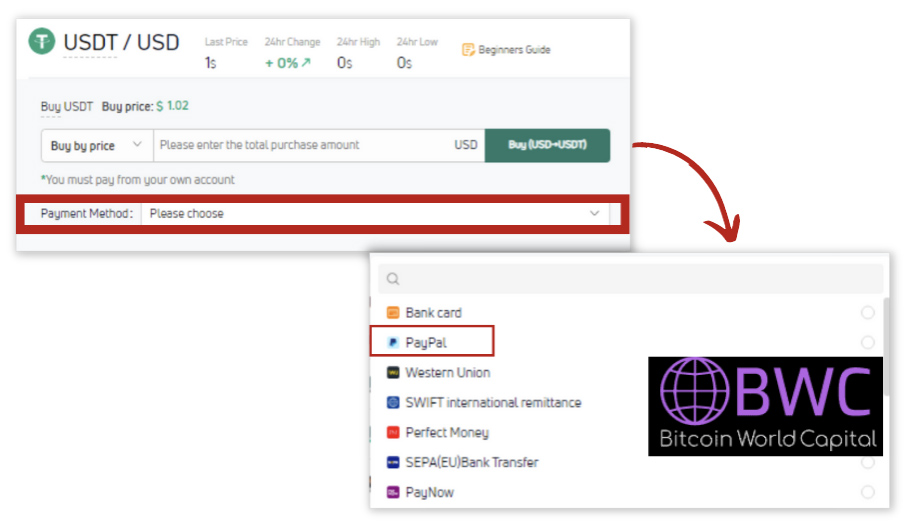Click the Buy (USD→USDT) button
Image resolution: width=911 pixels, height=528 pixels.
[x=547, y=145]
